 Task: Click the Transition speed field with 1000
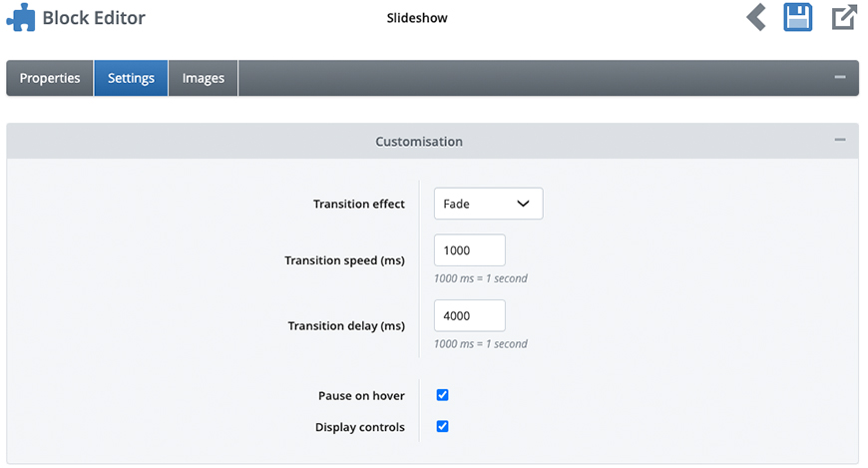[x=470, y=249]
